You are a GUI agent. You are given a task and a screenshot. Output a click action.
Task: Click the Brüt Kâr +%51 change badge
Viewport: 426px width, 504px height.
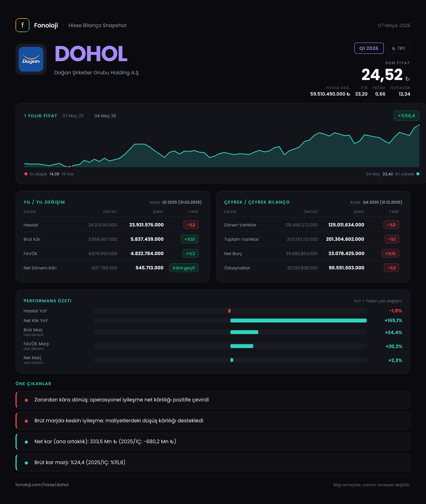click(x=190, y=239)
